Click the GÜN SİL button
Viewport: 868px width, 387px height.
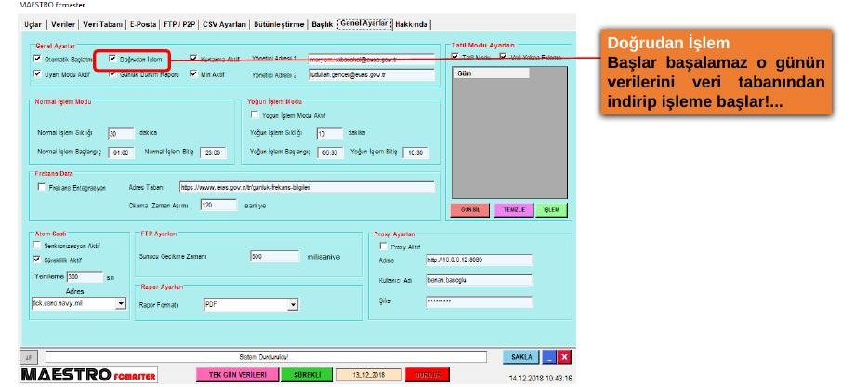(470, 210)
